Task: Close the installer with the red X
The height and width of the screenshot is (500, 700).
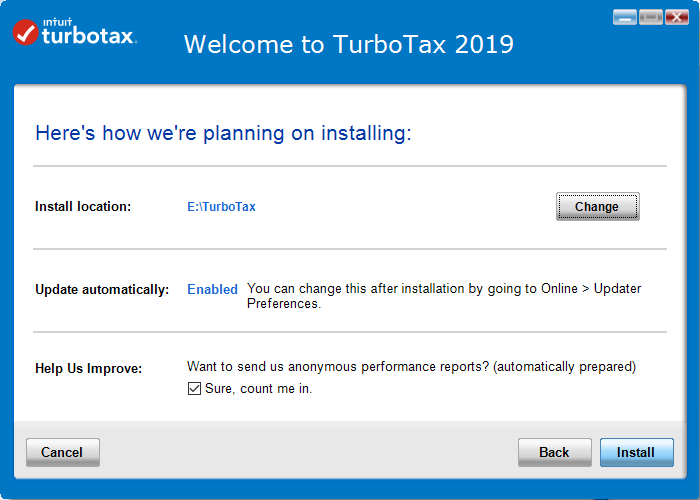Action: coord(676,17)
